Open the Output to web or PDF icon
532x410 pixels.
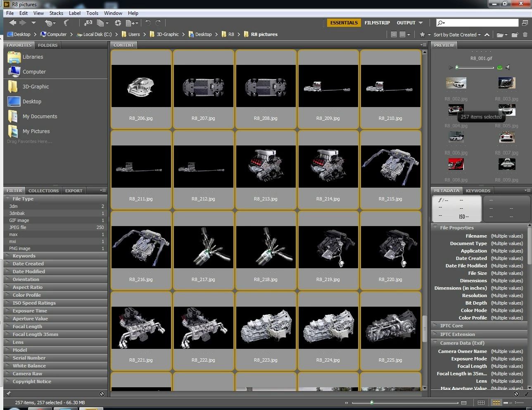[x=132, y=23]
